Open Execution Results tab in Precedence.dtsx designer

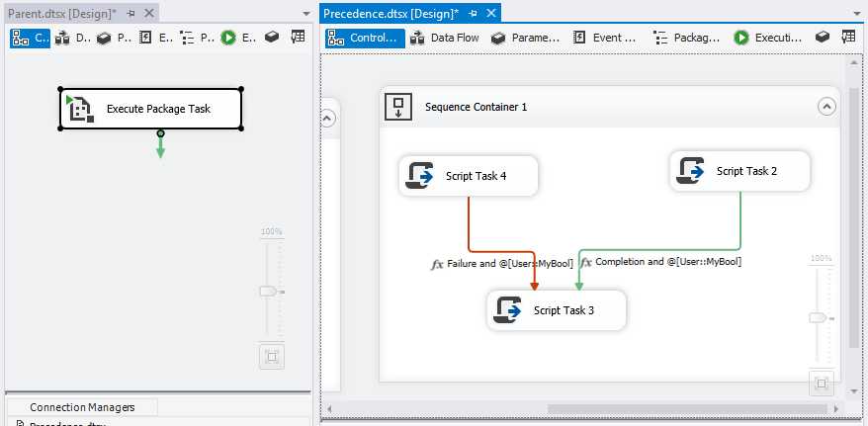click(x=768, y=38)
